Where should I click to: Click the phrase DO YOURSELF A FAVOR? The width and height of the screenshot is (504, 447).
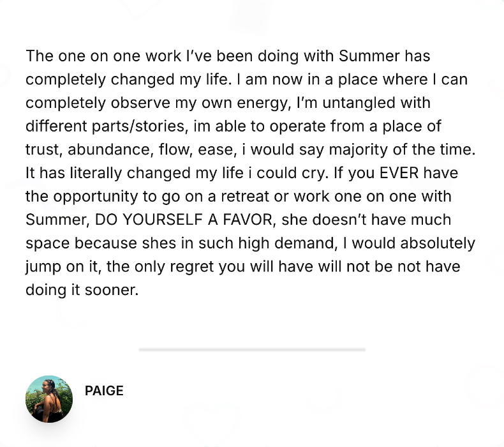click(184, 220)
